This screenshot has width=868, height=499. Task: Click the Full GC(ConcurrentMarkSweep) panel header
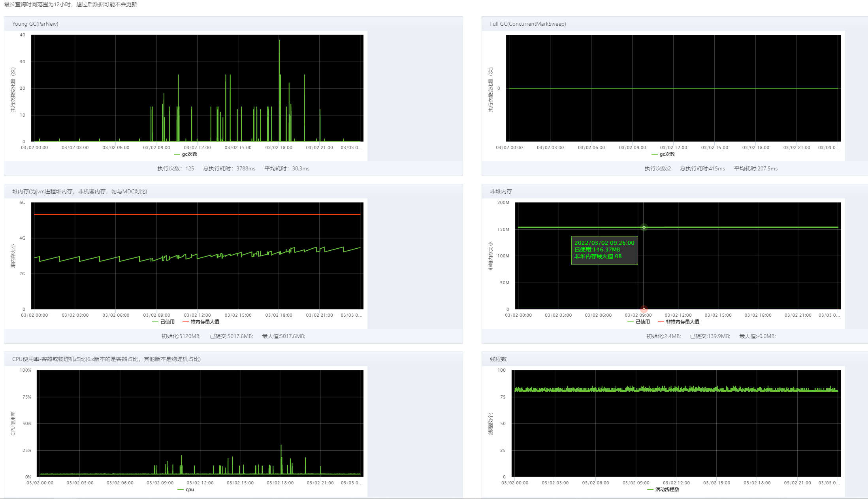(x=528, y=24)
